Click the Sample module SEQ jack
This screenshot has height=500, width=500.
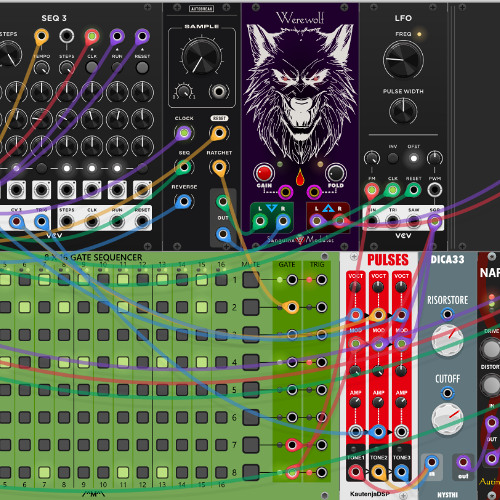[x=184, y=167]
